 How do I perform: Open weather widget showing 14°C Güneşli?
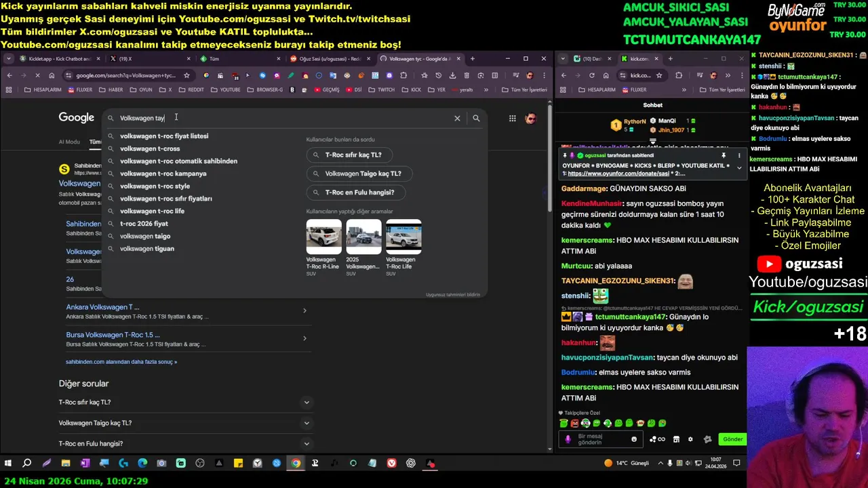tap(627, 464)
